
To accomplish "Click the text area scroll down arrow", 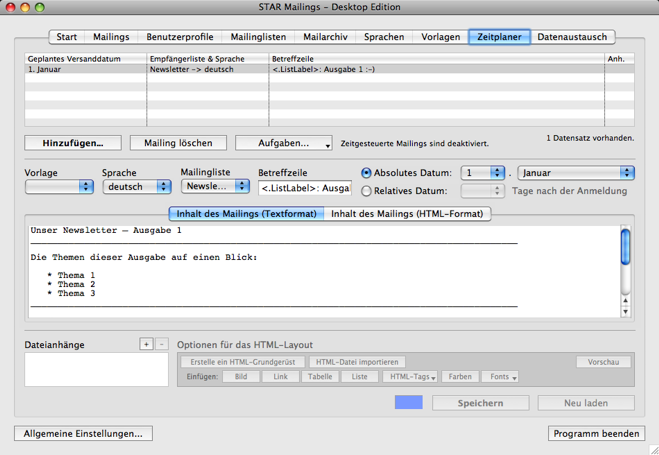I will click(625, 311).
